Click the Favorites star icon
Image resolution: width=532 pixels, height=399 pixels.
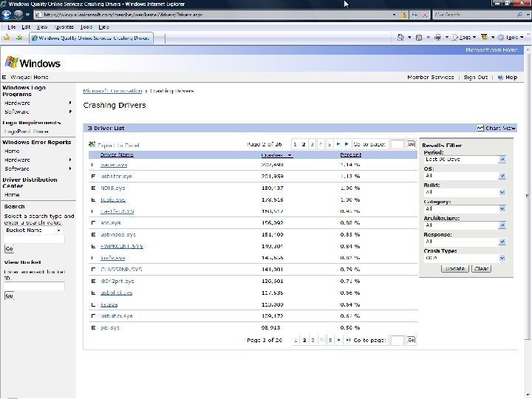7,37
